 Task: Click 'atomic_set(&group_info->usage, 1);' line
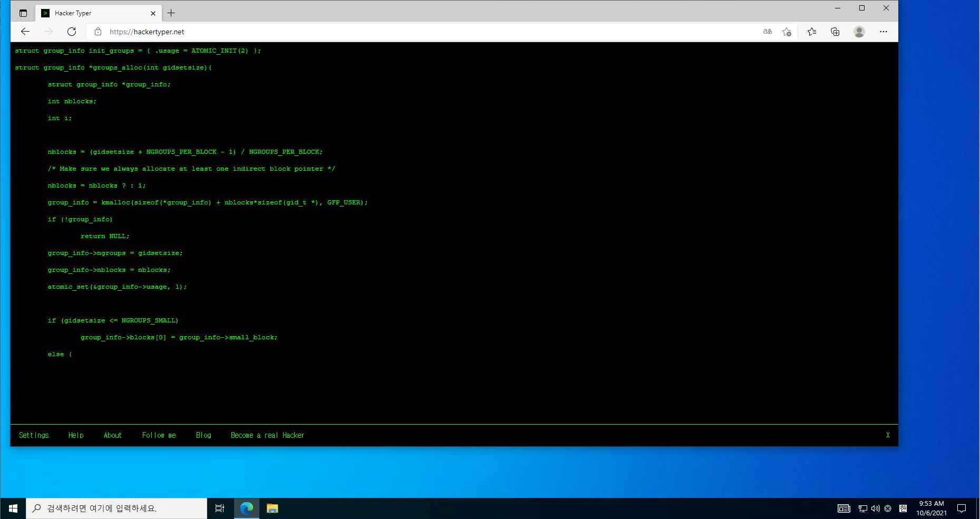tap(117, 287)
